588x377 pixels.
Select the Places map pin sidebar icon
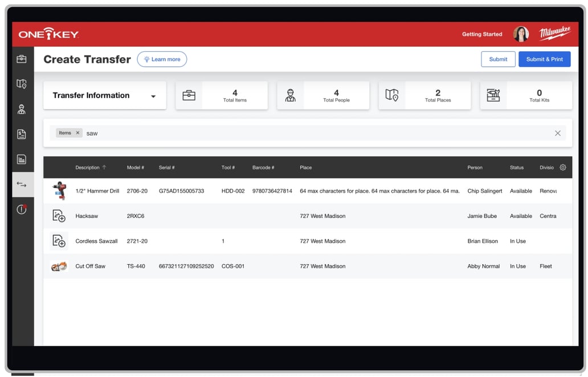(22, 84)
